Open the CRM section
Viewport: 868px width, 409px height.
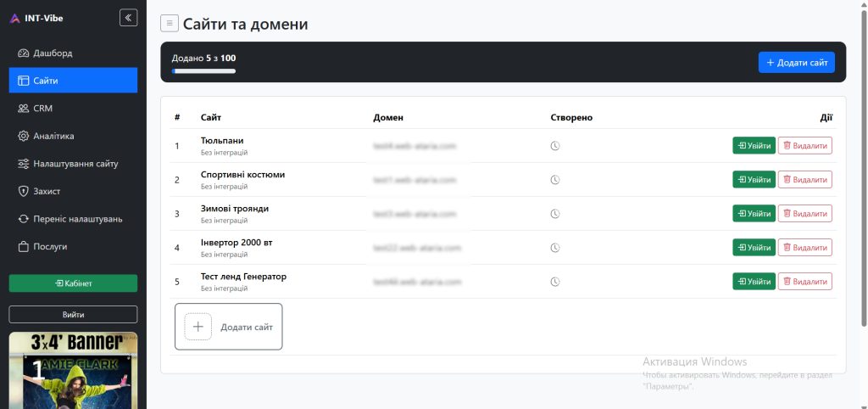click(x=73, y=108)
